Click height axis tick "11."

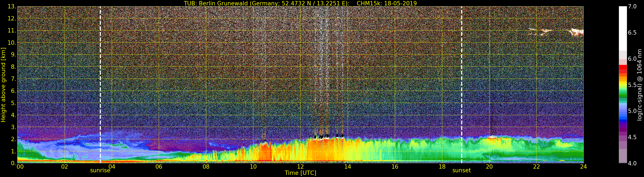coord(12,31)
